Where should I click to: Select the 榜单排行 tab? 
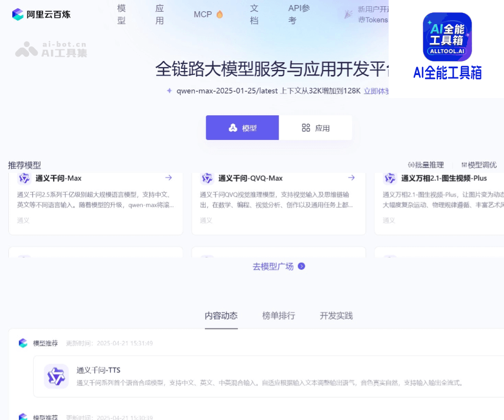click(x=279, y=316)
